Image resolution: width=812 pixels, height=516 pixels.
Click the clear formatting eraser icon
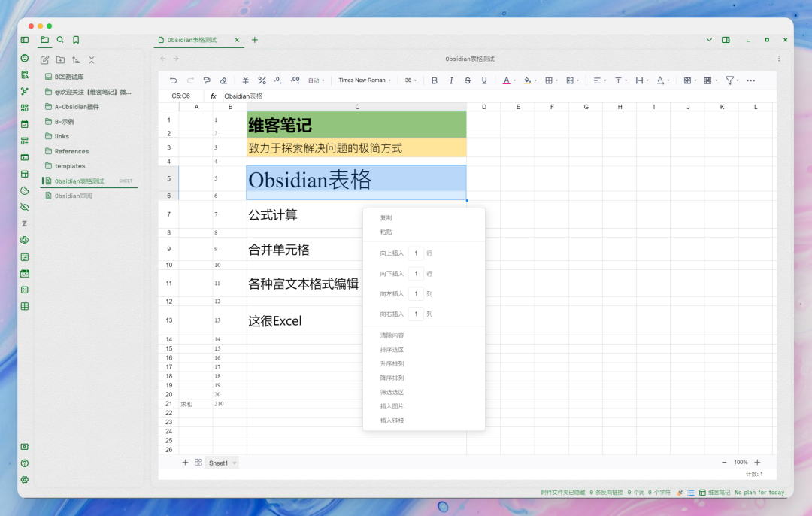point(223,80)
